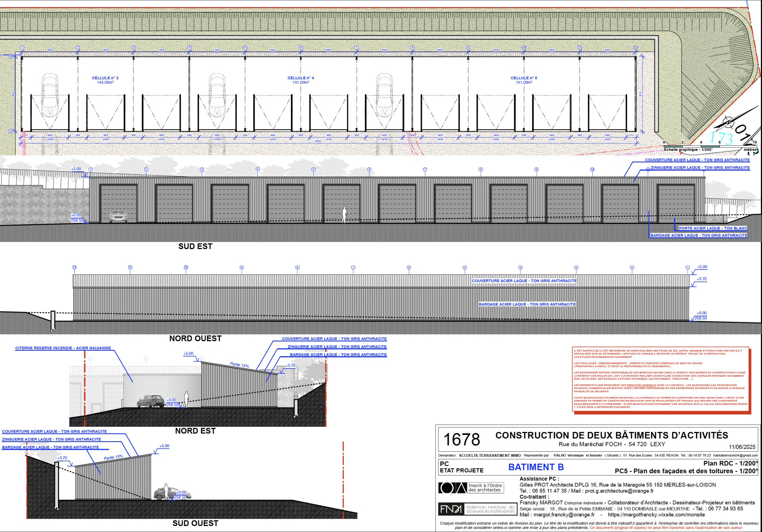Click the NORD OUEST elevation title
Viewport: 762px width, 532px height.
195,339
